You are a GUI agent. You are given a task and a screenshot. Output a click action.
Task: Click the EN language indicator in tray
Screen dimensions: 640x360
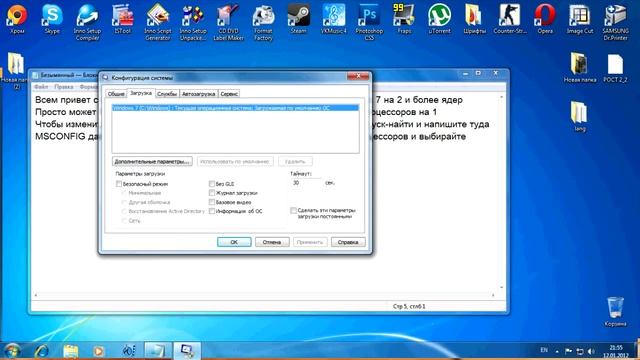pos(544,350)
